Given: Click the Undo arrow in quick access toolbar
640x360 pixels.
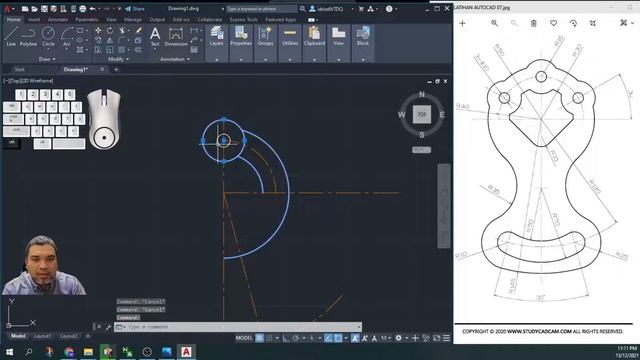Looking at the screenshot, I should pos(93,9).
